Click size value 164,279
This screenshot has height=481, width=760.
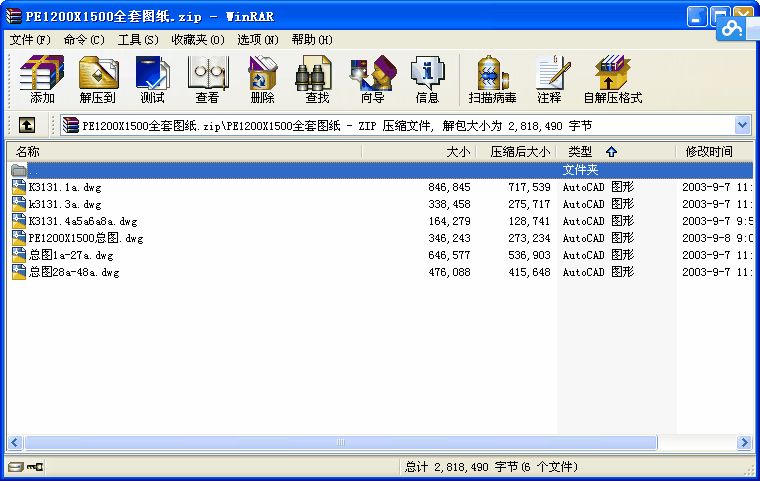tap(449, 221)
